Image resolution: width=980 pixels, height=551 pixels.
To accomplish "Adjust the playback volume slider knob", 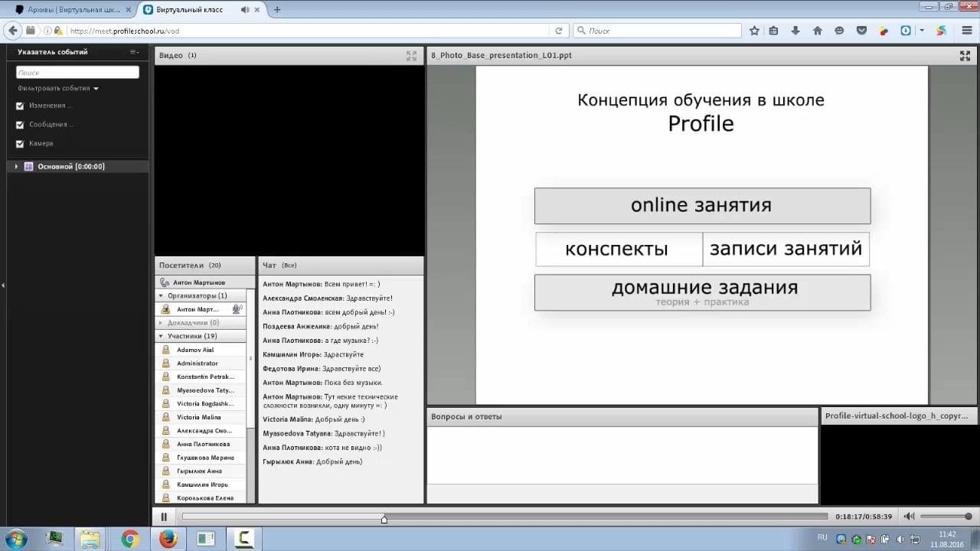I will point(969,517).
